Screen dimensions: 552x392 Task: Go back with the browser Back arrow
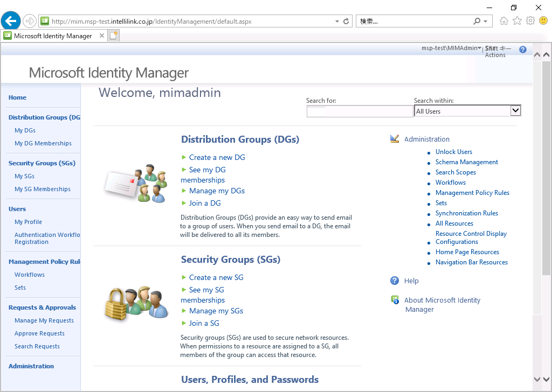11,21
